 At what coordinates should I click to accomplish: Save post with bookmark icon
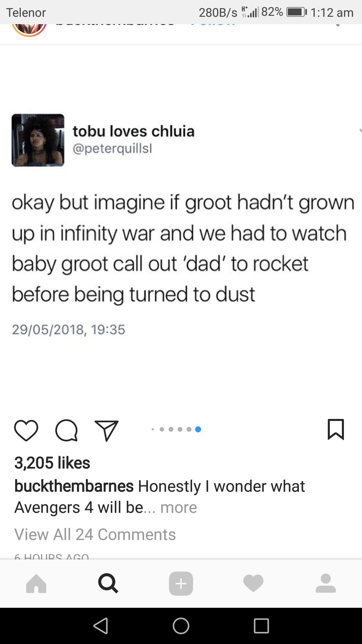coord(336,429)
